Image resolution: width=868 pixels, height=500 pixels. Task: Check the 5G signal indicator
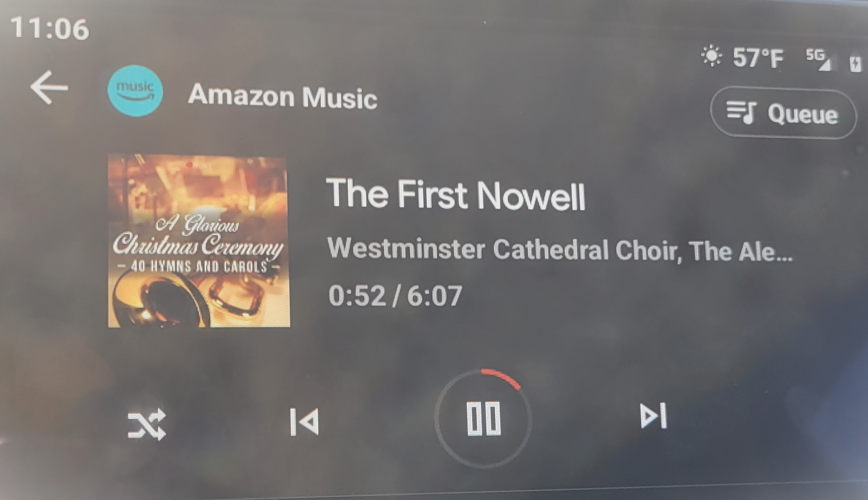pos(819,59)
